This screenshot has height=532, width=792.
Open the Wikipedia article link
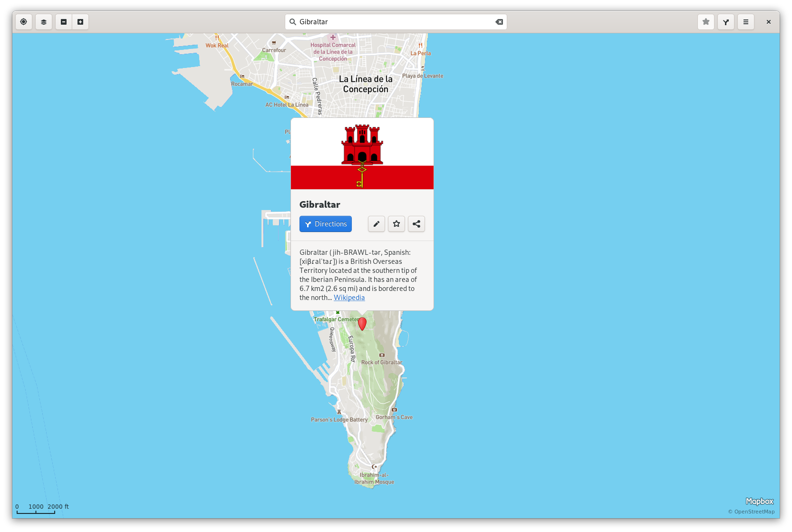(x=349, y=298)
